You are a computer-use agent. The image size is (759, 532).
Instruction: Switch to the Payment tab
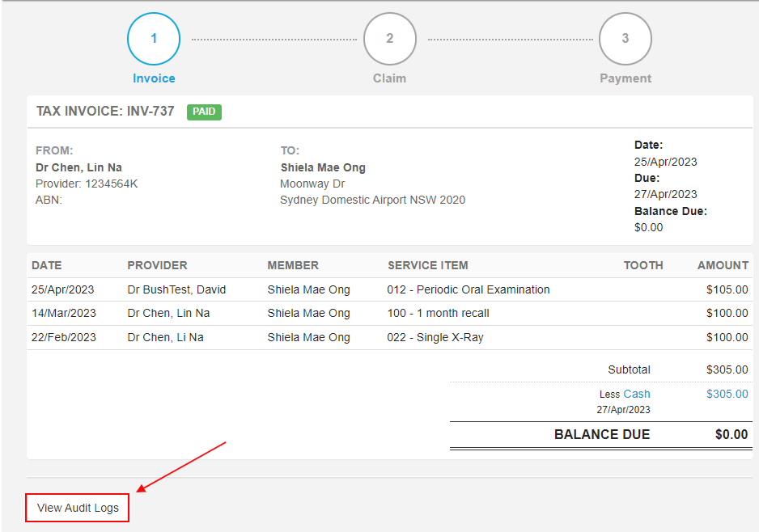(625, 78)
